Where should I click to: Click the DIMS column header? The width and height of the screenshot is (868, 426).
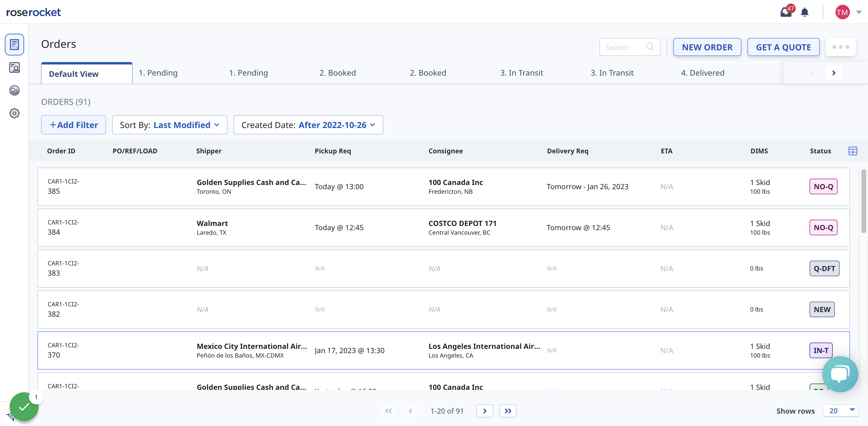759,151
